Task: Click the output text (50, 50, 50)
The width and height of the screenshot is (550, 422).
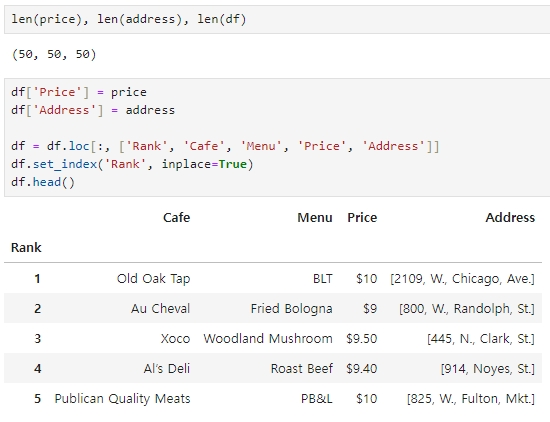Action: pyautogui.click(x=54, y=54)
